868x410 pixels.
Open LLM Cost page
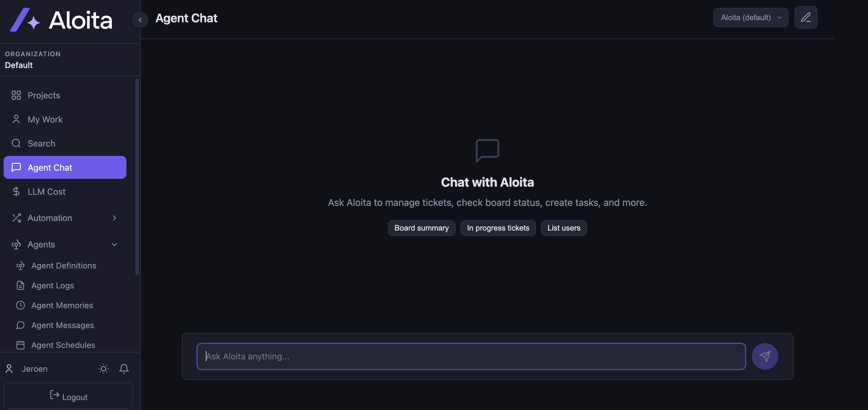click(x=65, y=192)
